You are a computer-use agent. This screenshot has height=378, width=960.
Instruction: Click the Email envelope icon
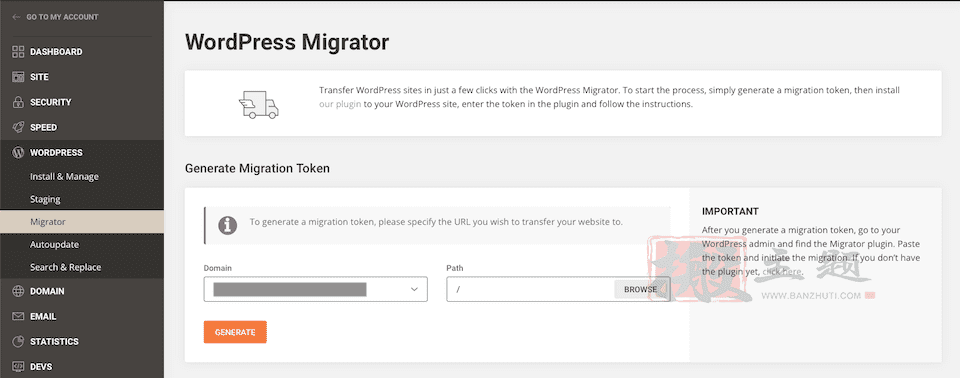(18, 317)
